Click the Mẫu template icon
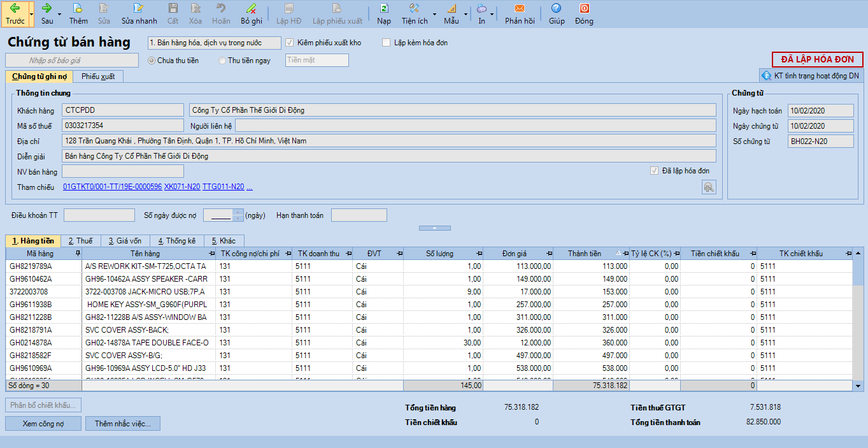The height and width of the screenshot is (448, 868). 452,13
